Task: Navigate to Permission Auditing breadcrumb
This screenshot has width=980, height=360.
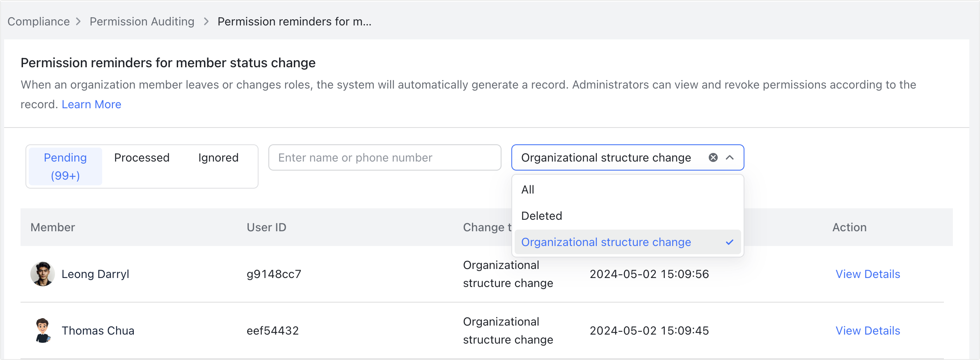Action: (142, 21)
